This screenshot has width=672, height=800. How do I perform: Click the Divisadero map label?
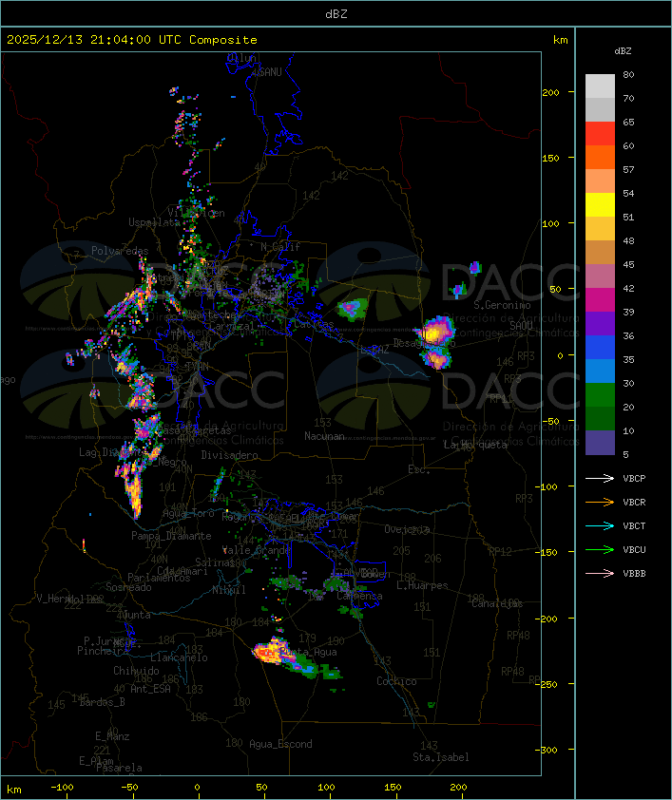point(230,454)
